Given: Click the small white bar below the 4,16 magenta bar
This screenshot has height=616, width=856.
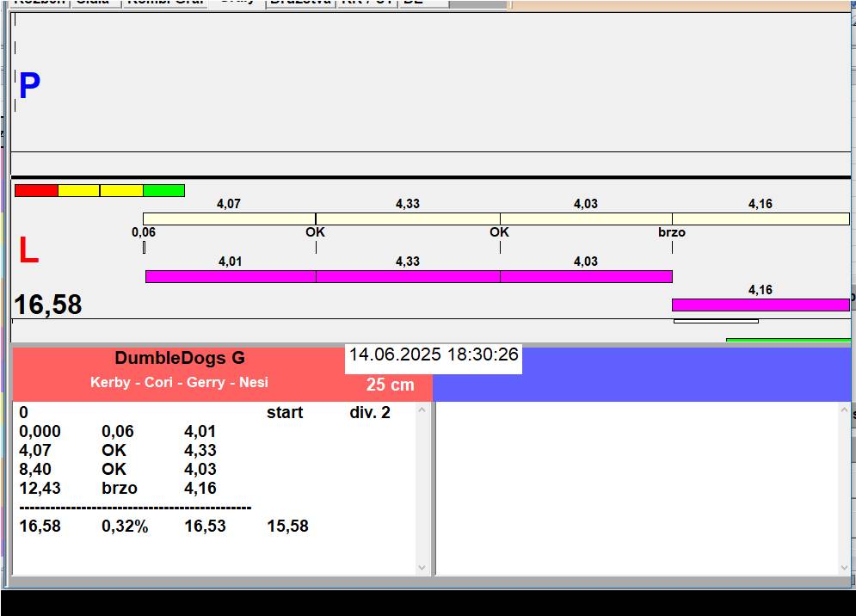Looking at the screenshot, I should 716,321.
